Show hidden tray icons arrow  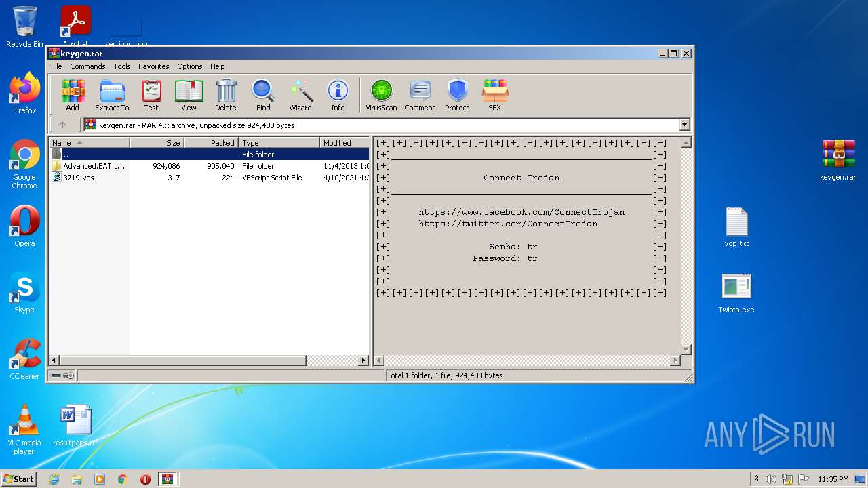click(756, 479)
